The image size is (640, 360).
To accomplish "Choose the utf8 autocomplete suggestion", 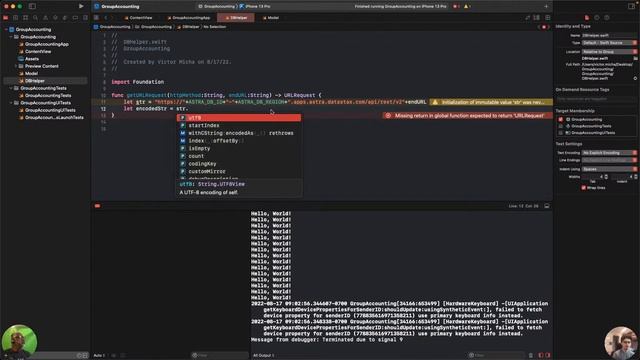I will [x=239, y=118].
